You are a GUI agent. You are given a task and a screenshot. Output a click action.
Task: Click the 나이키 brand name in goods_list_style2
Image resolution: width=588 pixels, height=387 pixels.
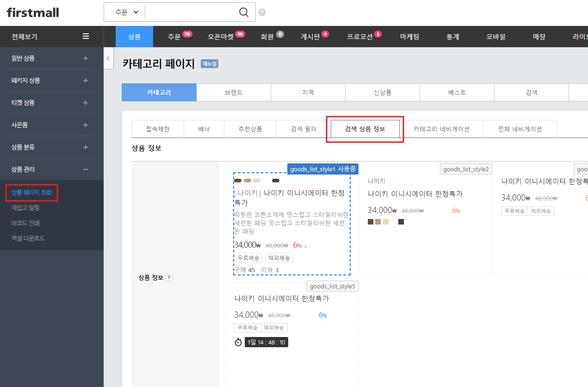click(377, 181)
